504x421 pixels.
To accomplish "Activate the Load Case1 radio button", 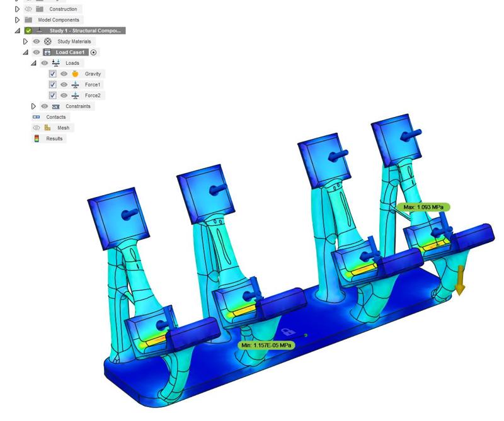I will 93,52.
